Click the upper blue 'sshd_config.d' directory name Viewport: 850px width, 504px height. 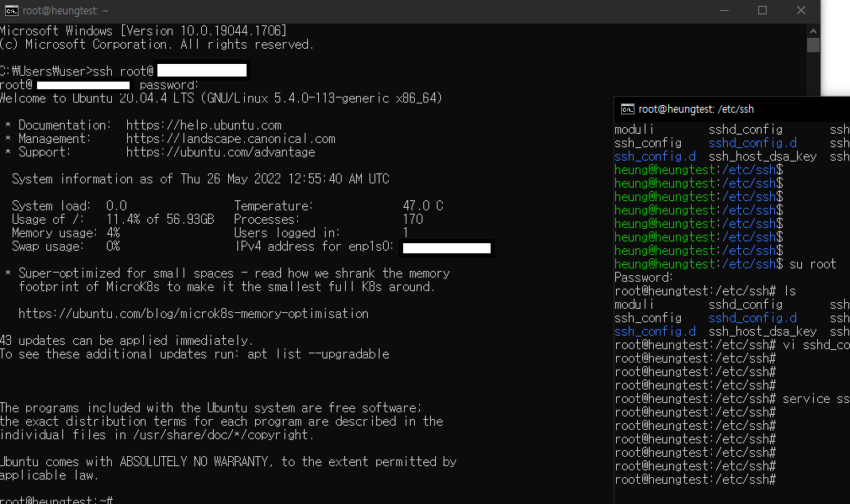click(752, 143)
